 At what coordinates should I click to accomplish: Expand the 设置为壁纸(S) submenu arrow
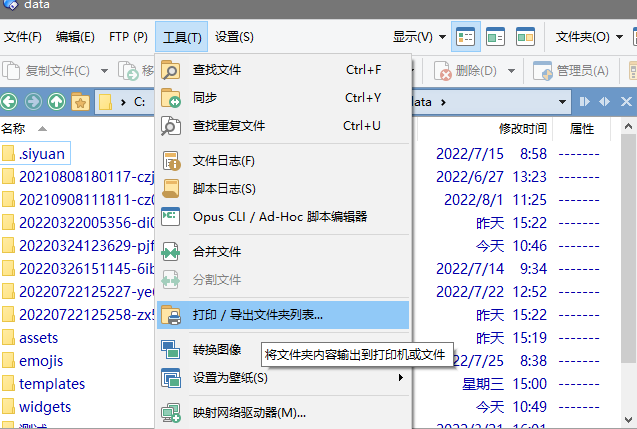[401, 377]
